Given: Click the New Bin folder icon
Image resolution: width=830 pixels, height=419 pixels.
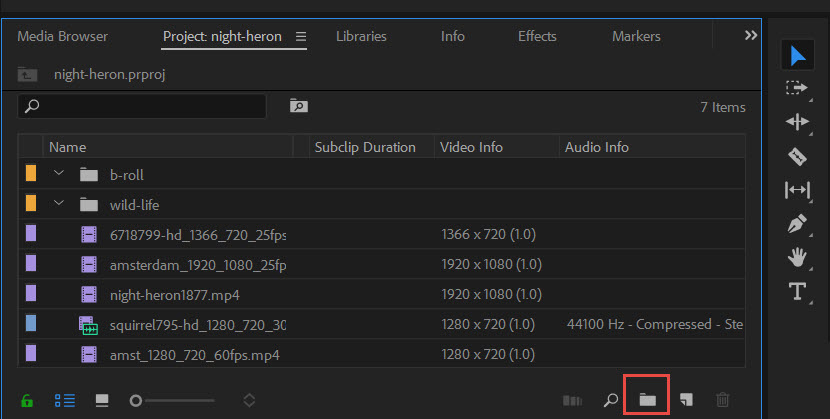Looking at the screenshot, I should (647, 399).
